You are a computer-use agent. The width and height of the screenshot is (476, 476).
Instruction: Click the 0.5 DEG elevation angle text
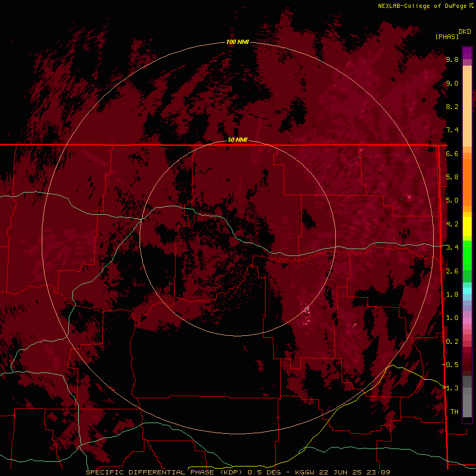pos(263,472)
